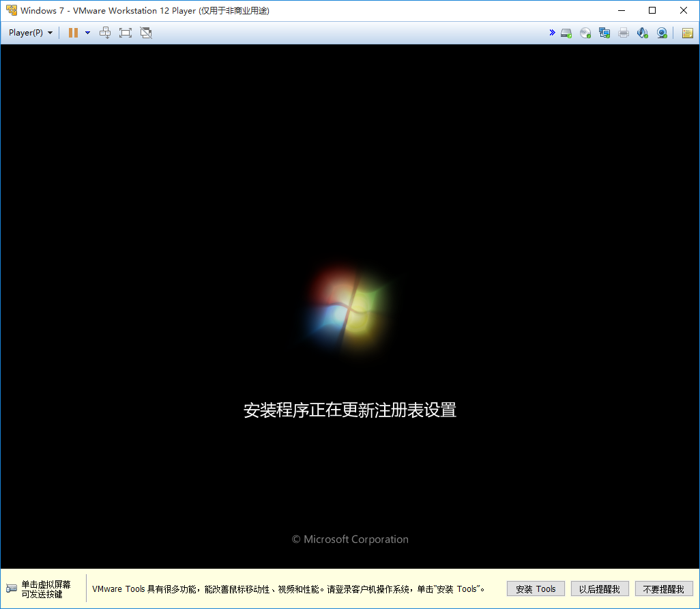Click the keyboard icon in hint bar
The image size is (700, 609).
click(x=11, y=589)
